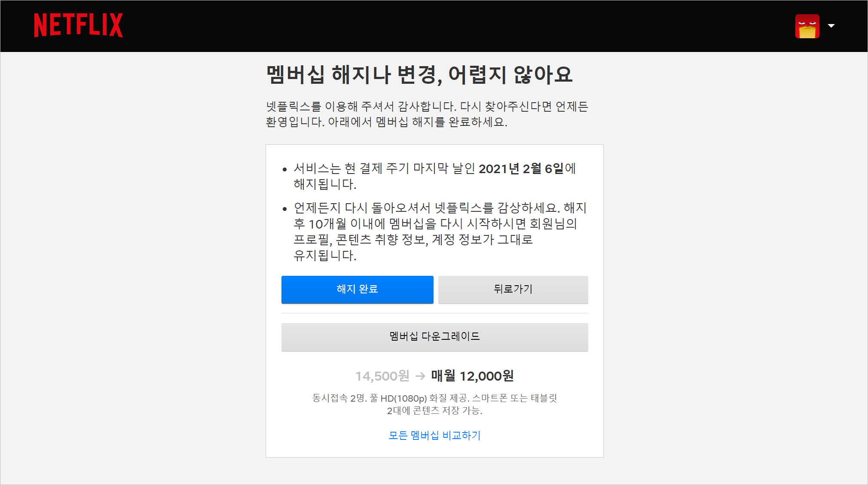The height and width of the screenshot is (485, 868).
Task: Go back with 뒤로가기 button
Action: pos(513,290)
